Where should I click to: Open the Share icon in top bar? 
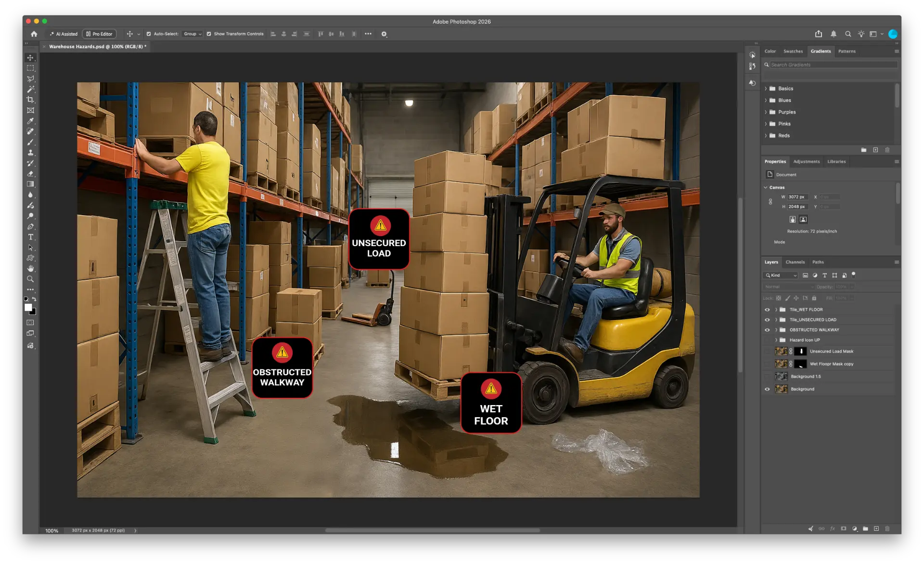point(819,34)
